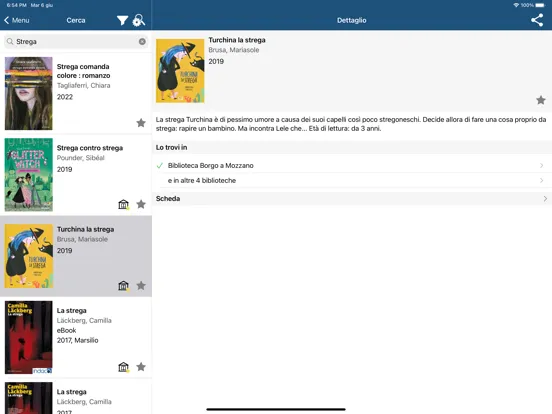Image resolution: width=552 pixels, height=414 pixels.
Task: Expand e in altre 4 biblioteche
Action: pyautogui.click(x=352, y=181)
